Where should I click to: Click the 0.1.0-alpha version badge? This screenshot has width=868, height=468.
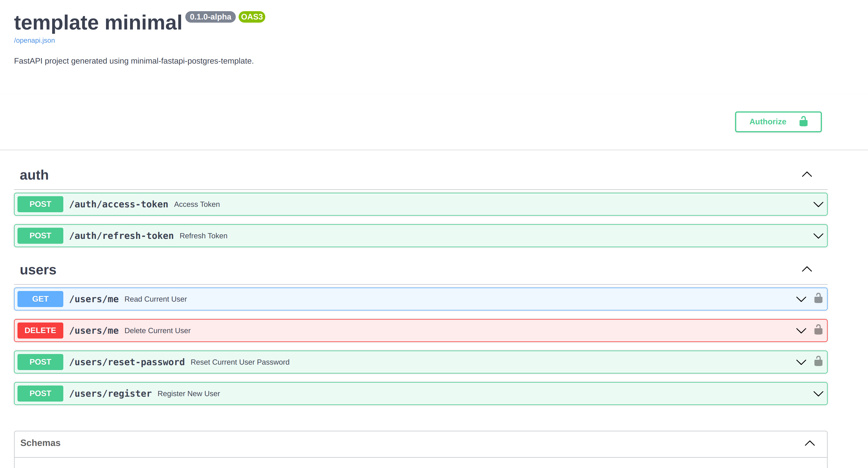coord(210,17)
